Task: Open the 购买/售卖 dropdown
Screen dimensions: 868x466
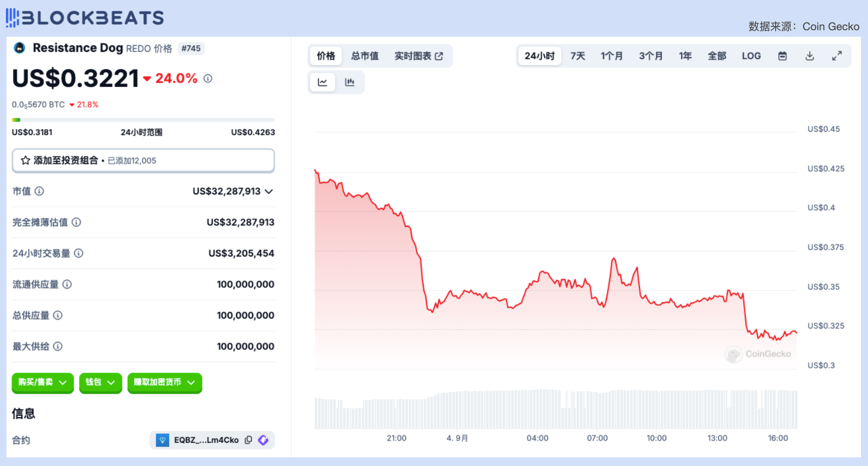Action: coord(43,382)
